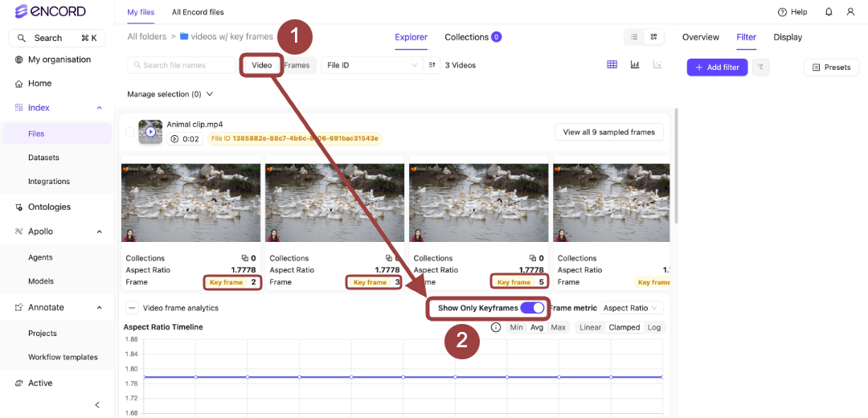Select Linear scale
The image size is (868, 418).
point(590,327)
